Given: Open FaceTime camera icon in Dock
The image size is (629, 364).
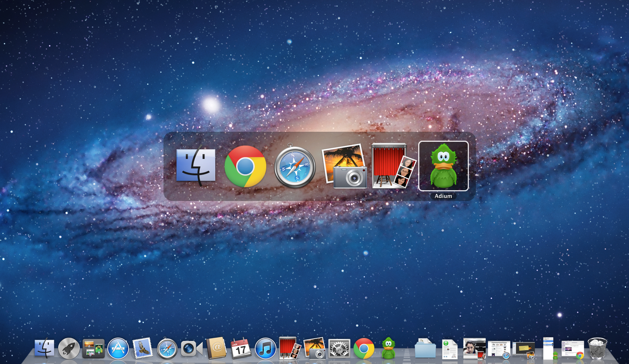Looking at the screenshot, I should click(x=191, y=349).
